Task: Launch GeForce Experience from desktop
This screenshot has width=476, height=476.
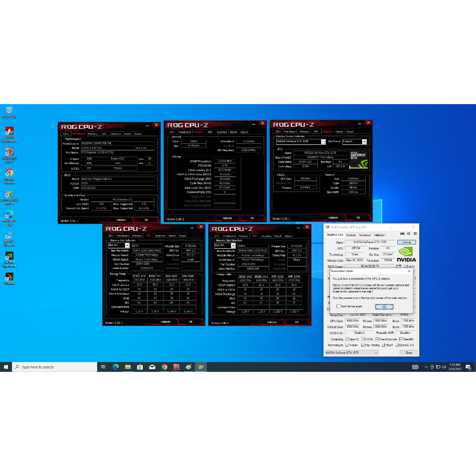Action: tap(9, 257)
